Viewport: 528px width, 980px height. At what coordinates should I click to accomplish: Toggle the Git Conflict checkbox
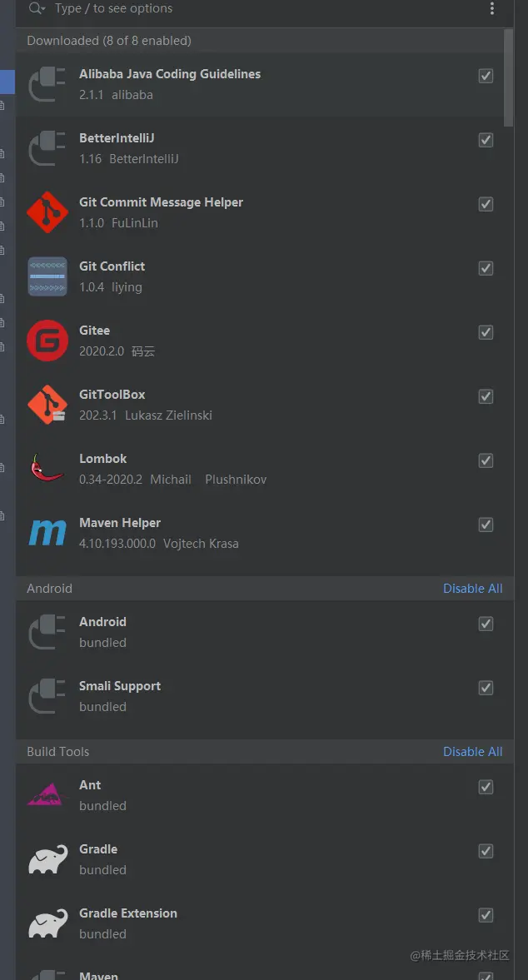coord(486,268)
